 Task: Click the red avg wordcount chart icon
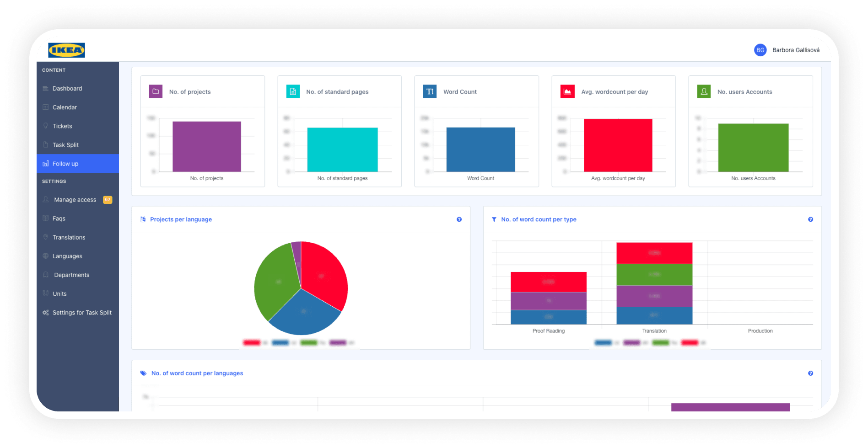tap(567, 91)
